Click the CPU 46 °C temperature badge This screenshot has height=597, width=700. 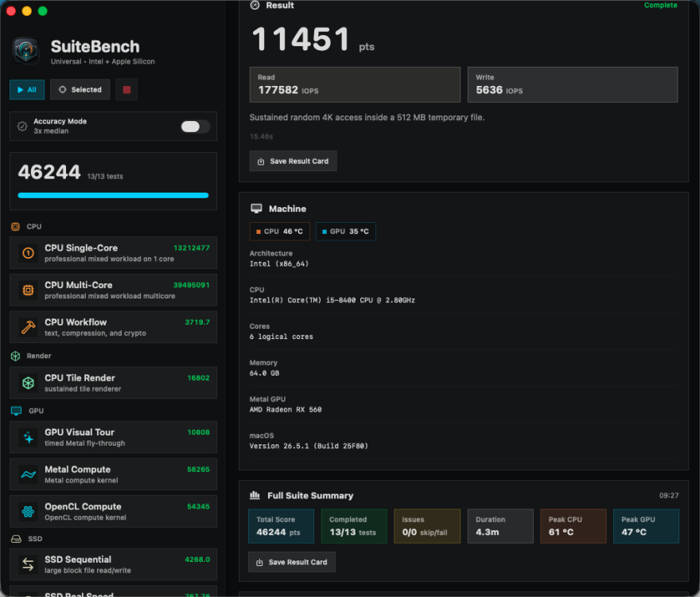click(280, 232)
